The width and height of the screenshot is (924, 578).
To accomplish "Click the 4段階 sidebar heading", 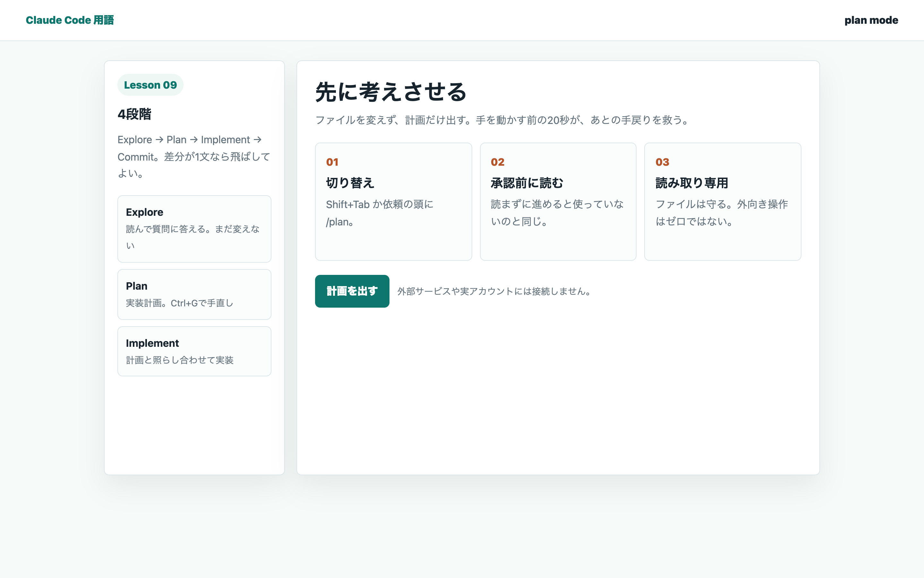I will pyautogui.click(x=134, y=114).
